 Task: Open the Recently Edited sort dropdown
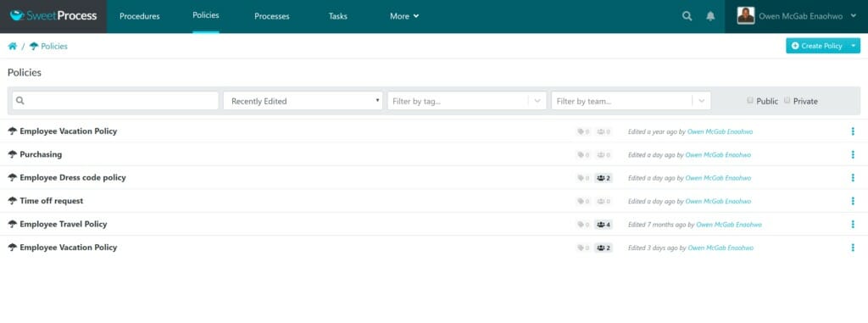coord(303,101)
